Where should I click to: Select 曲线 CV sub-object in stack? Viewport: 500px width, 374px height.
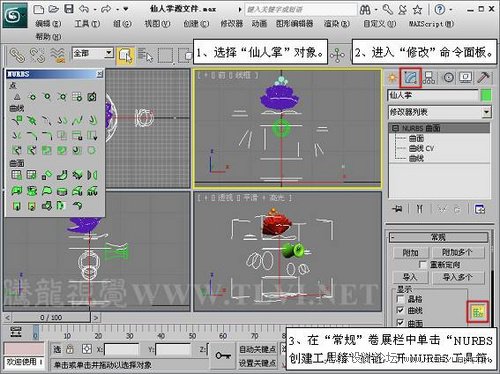(x=421, y=148)
